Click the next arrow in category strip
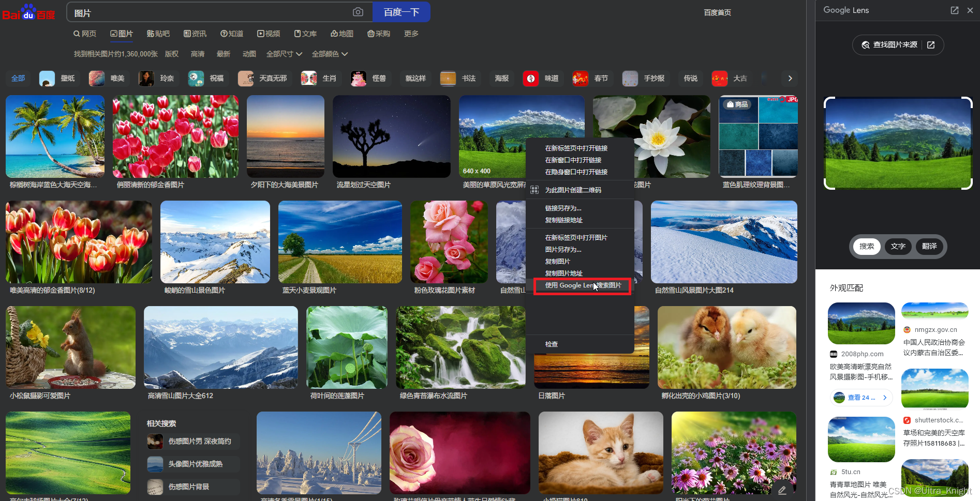This screenshot has height=501, width=980. click(790, 78)
